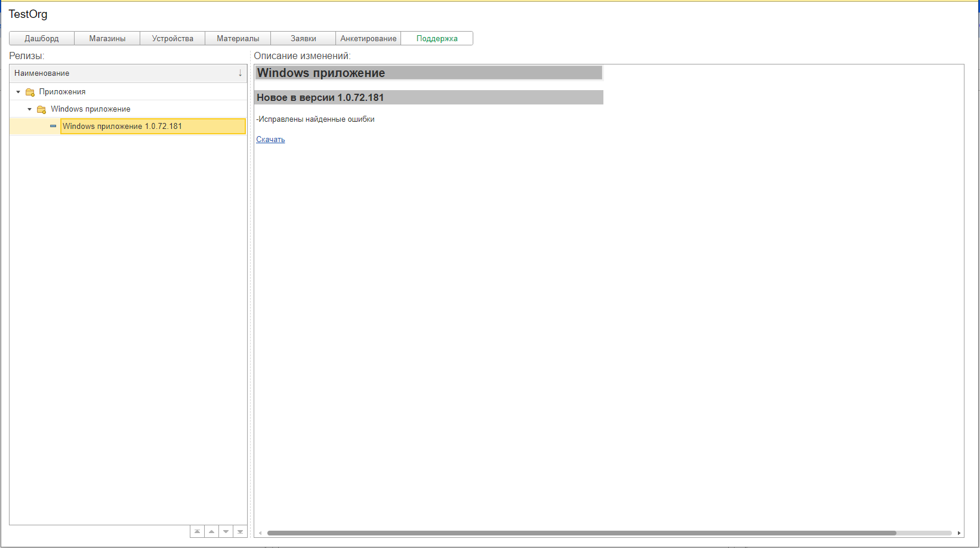Go to the Материалы tab
Image resolution: width=980 pixels, height=548 pixels.
click(x=238, y=38)
